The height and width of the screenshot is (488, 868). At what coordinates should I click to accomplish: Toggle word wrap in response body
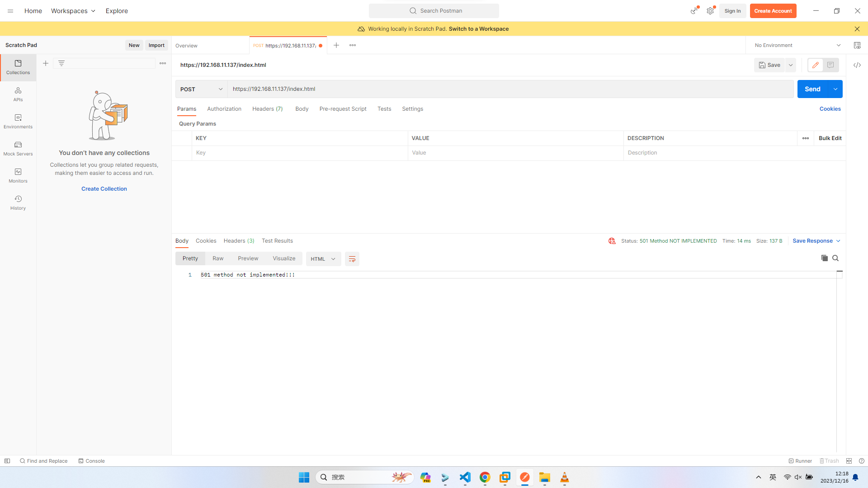coord(352,259)
